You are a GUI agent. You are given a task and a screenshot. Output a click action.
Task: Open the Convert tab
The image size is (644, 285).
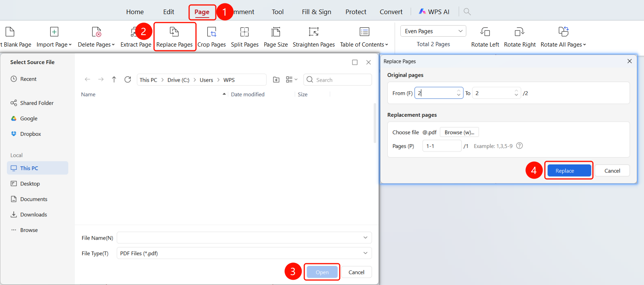tap(391, 12)
